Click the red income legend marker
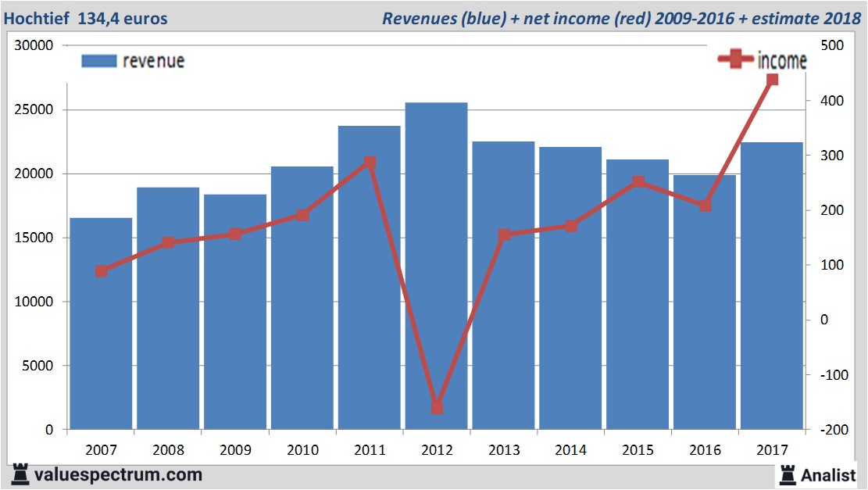 coord(735,59)
